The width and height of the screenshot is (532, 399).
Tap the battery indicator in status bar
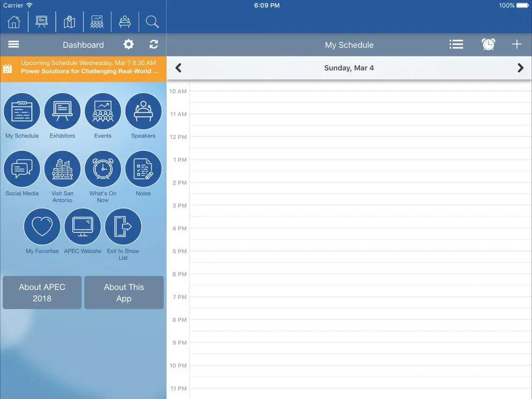point(523,6)
